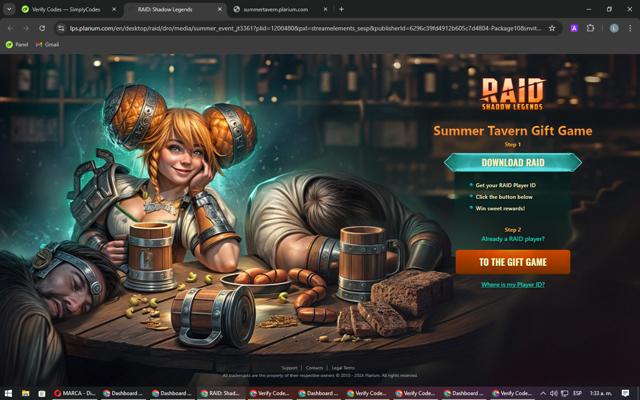640x400 pixels.
Task: Open the white app icon next to File Explorer
Action: 42,393
